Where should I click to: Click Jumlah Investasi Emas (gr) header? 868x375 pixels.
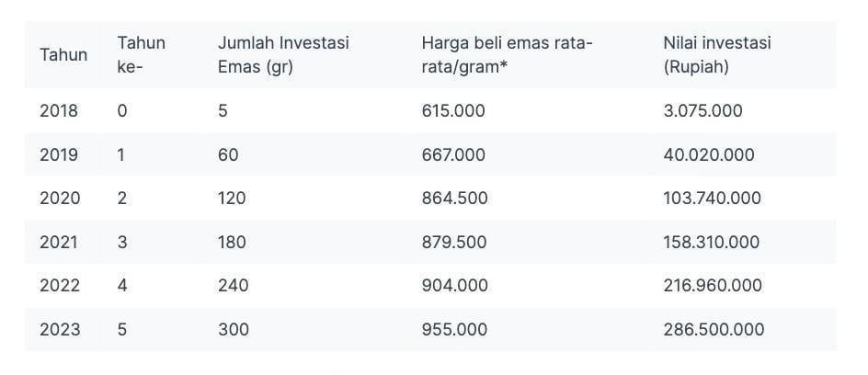[283, 55]
